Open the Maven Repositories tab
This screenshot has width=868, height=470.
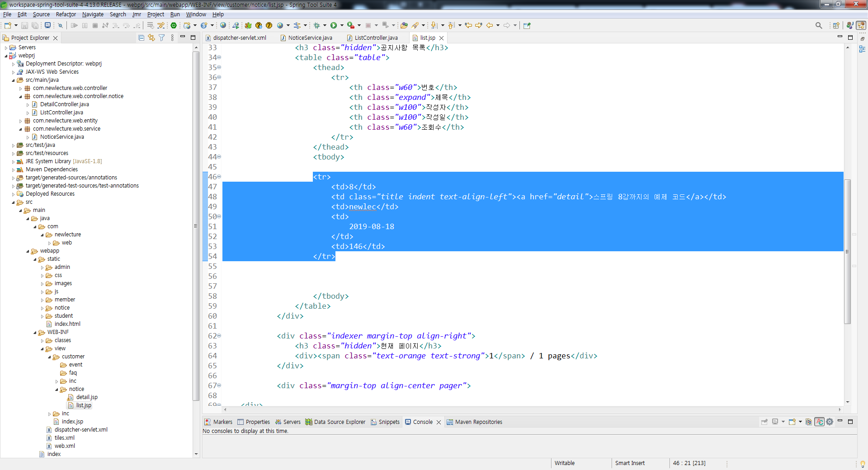tap(474, 422)
